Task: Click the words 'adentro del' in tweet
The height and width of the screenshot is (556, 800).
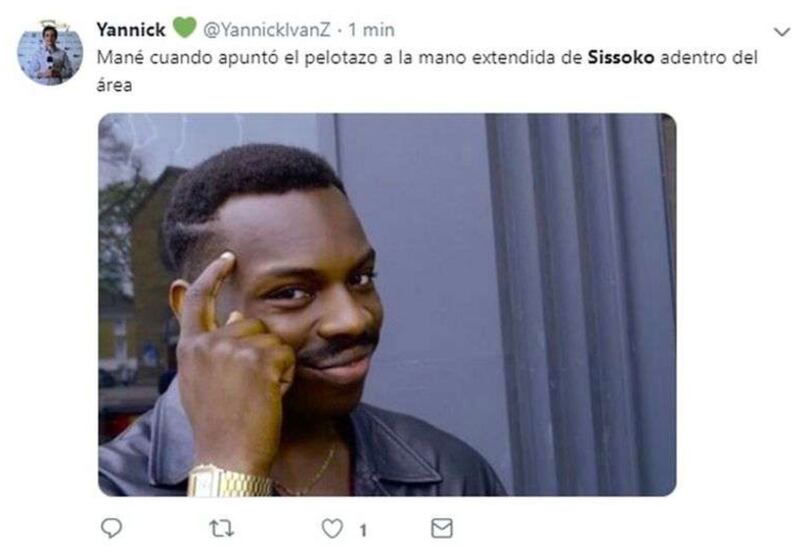Action: pyautogui.click(x=709, y=57)
